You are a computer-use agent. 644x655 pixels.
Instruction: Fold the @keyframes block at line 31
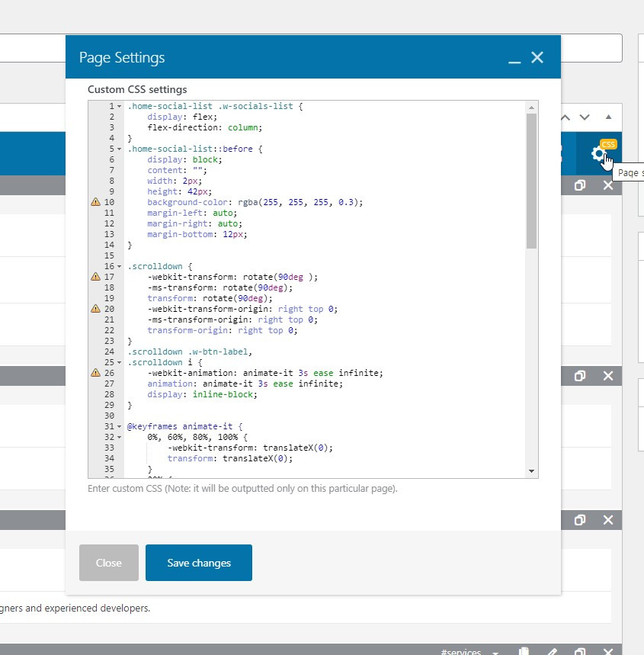(119, 426)
